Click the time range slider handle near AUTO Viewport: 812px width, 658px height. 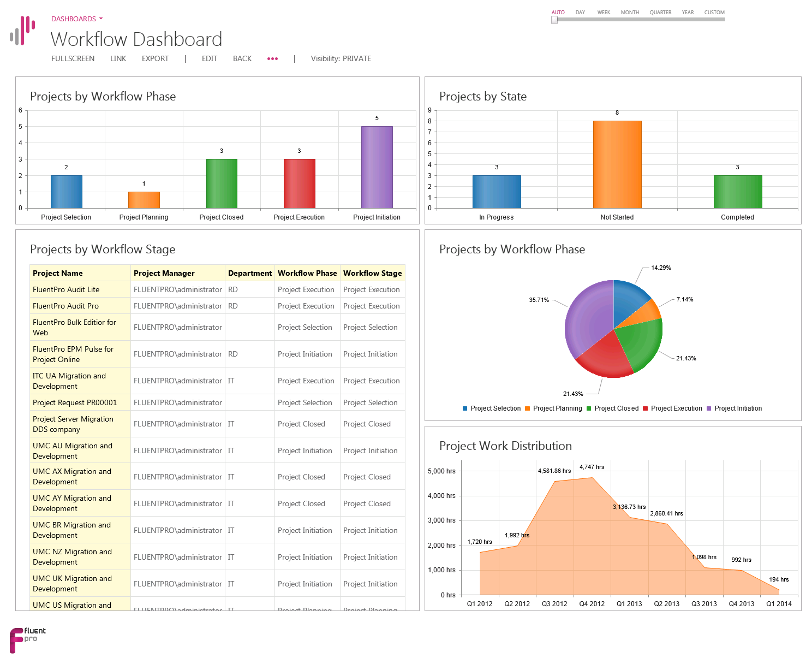[554, 20]
